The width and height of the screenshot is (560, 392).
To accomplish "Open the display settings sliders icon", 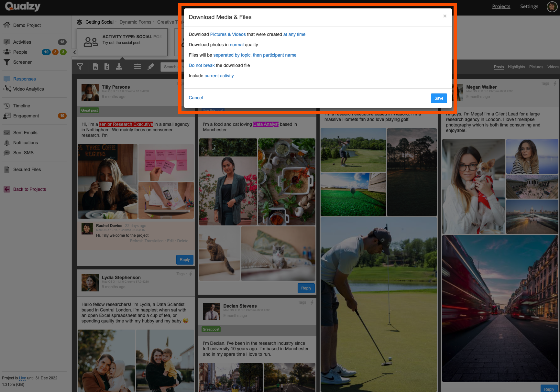I will 137,67.
